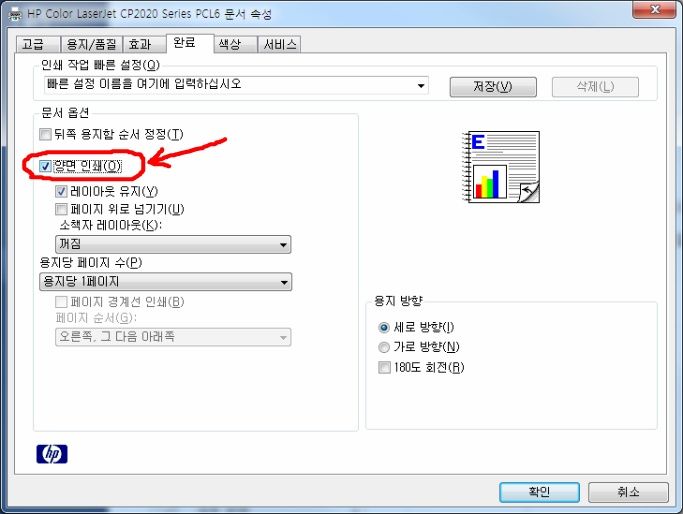Switch to the 용지/품질 tab
Screen dimensions: 683x514
(x=91, y=44)
